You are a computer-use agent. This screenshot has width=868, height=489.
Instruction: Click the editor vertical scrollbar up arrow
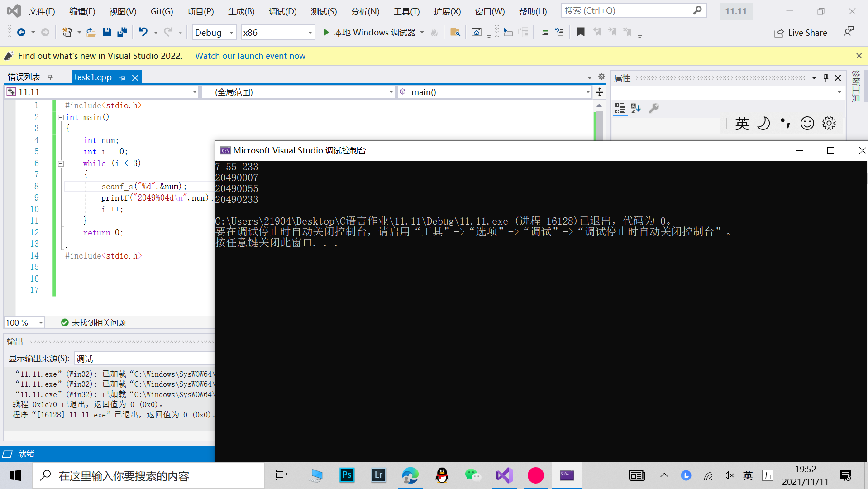point(599,106)
